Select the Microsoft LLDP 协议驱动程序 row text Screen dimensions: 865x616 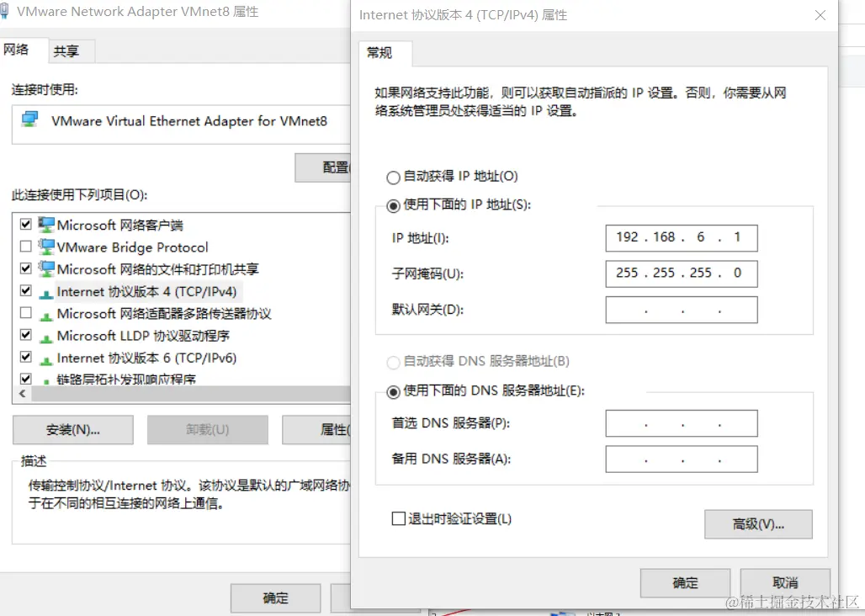143,336
